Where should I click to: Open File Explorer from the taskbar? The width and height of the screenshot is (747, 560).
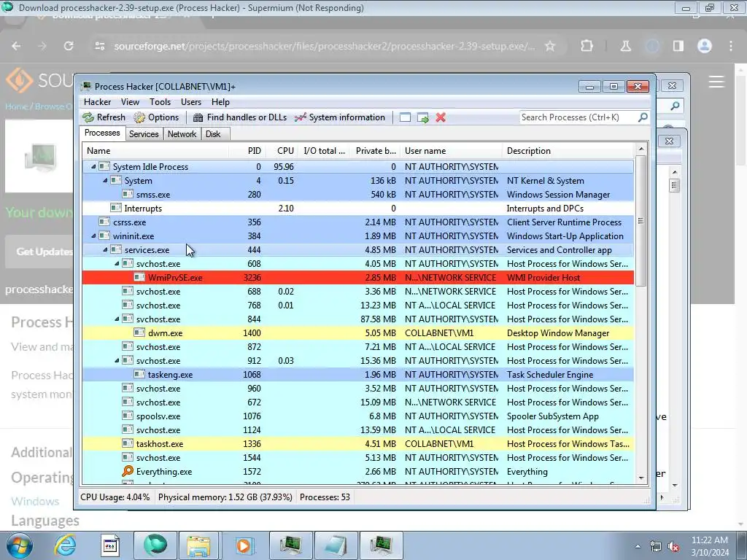198,545
